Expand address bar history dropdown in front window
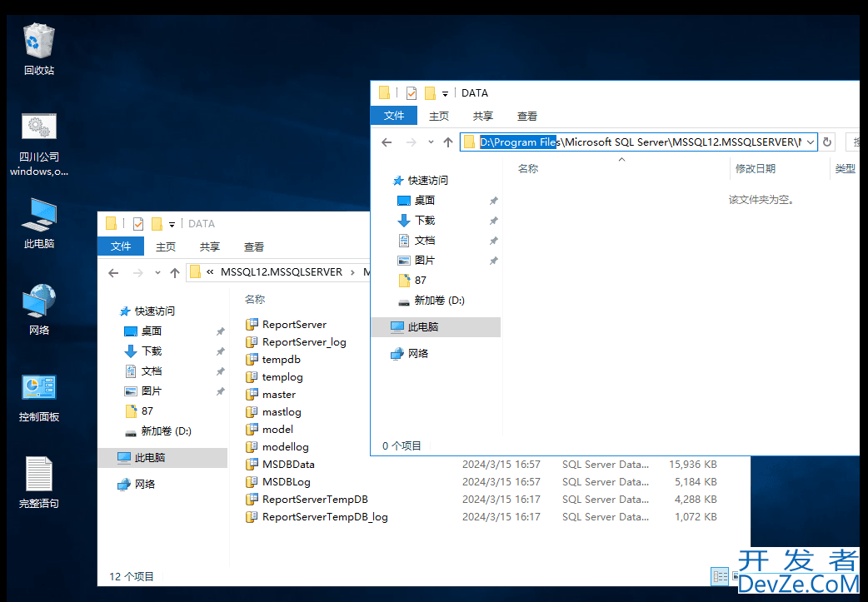 click(x=811, y=142)
